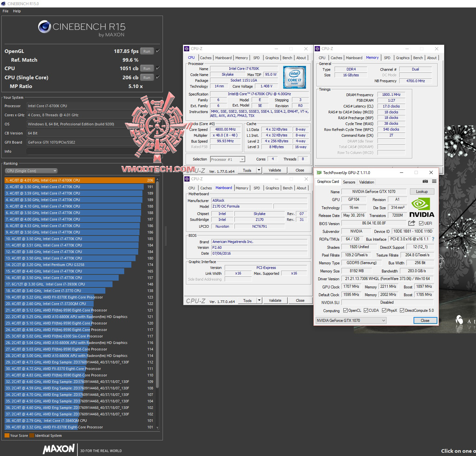Click the Your Score orange legend swatch
This screenshot has width=476, height=456.
click(7, 436)
